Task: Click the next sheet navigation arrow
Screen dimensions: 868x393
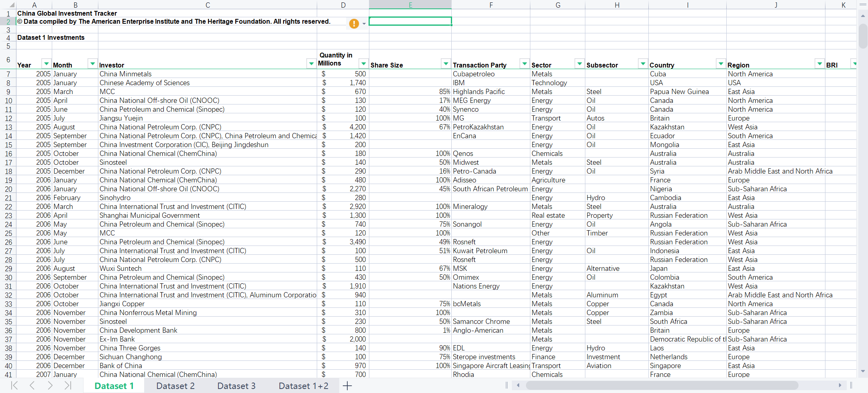Action: (50, 386)
